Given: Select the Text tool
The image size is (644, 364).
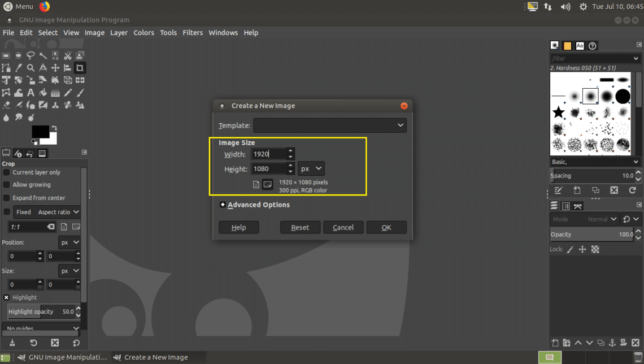Looking at the screenshot, I should tap(31, 93).
